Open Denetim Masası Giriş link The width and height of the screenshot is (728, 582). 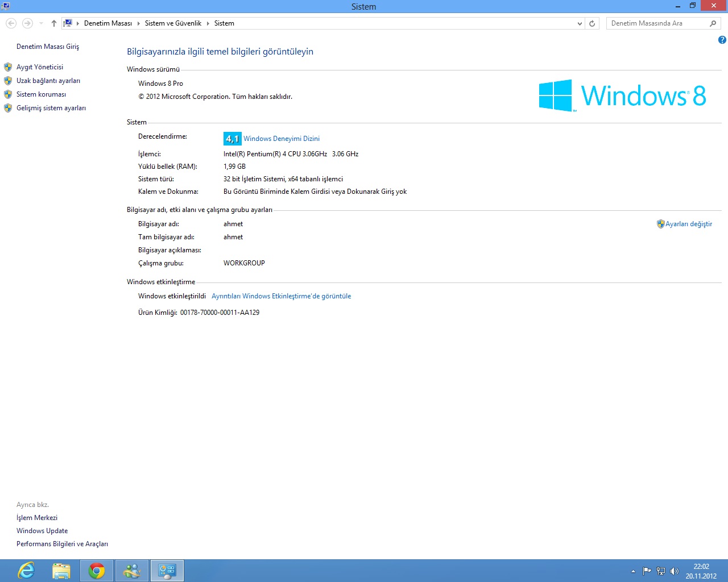click(48, 47)
